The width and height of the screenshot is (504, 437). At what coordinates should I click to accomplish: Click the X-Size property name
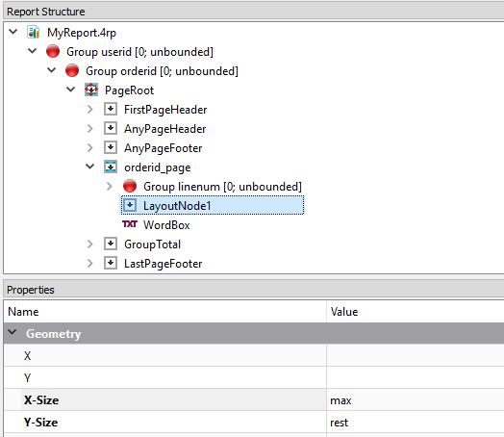41,400
